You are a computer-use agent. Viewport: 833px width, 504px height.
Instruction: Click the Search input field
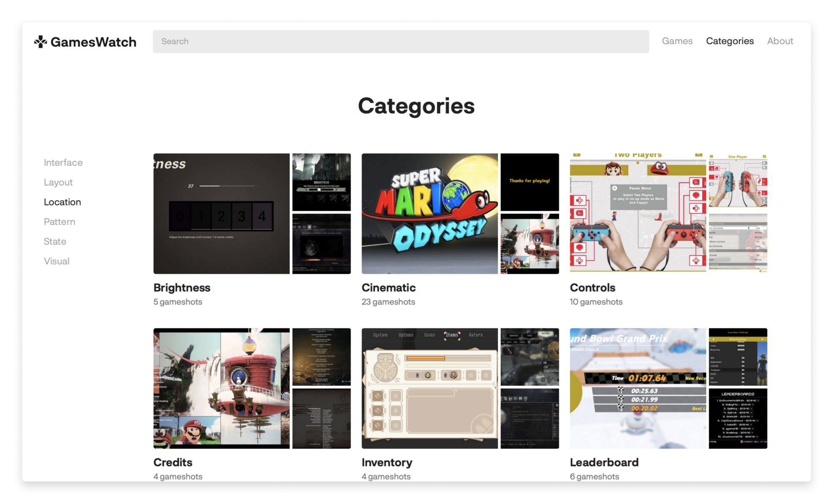point(400,42)
